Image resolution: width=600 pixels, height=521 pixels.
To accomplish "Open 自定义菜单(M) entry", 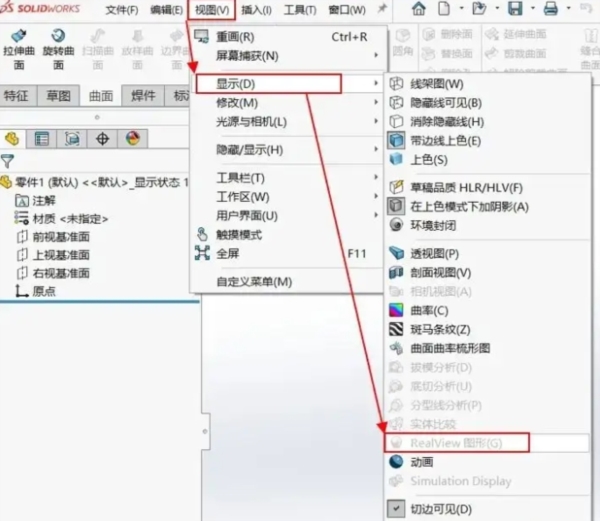I will pyautogui.click(x=287, y=282).
